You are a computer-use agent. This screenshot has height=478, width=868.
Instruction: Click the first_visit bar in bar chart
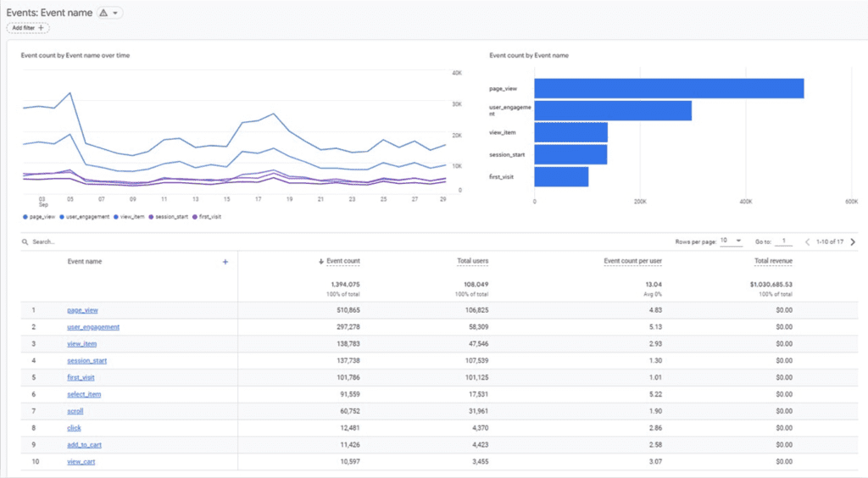point(561,176)
